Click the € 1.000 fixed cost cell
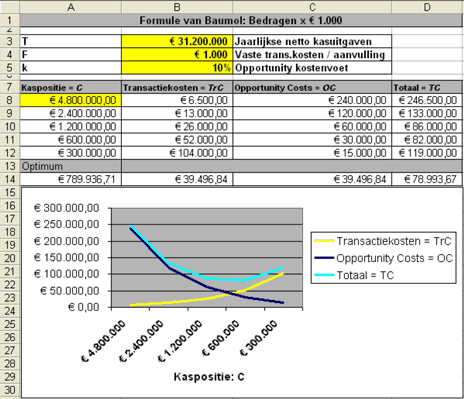This screenshot has width=464, height=399. coord(177,55)
